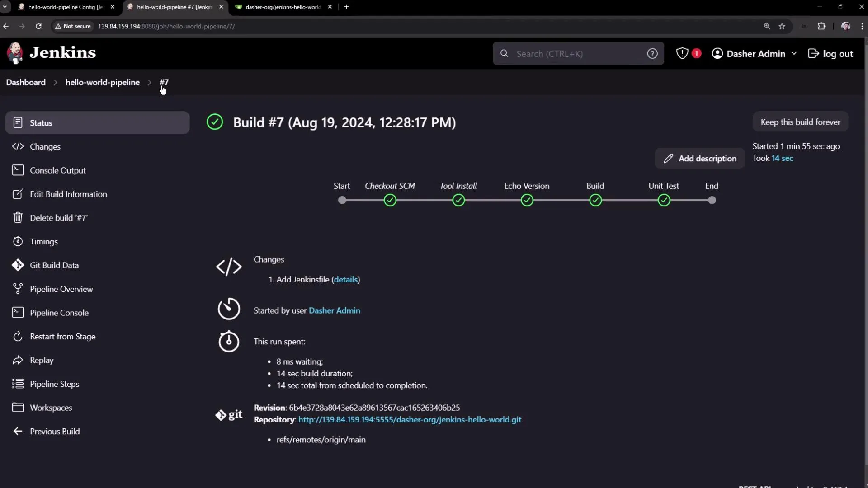This screenshot has height=488, width=868.
Task: Open the browser three-dot menu
Action: [862, 26]
